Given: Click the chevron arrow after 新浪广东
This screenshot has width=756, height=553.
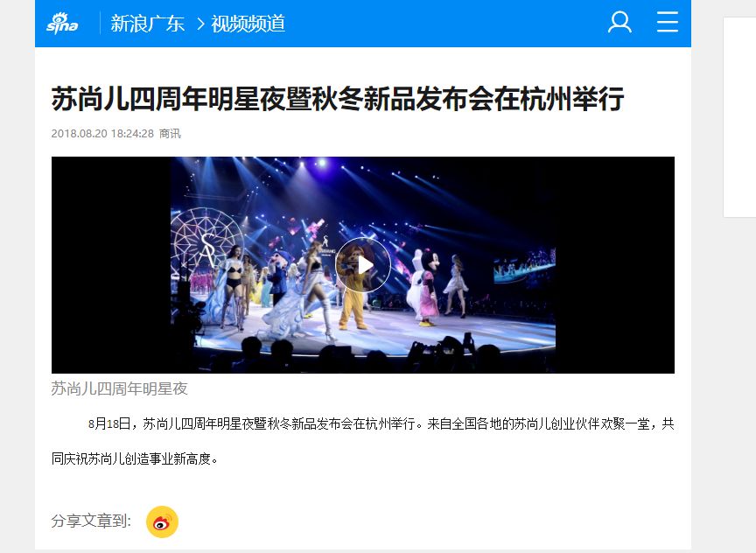Looking at the screenshot, I should 200,24.
